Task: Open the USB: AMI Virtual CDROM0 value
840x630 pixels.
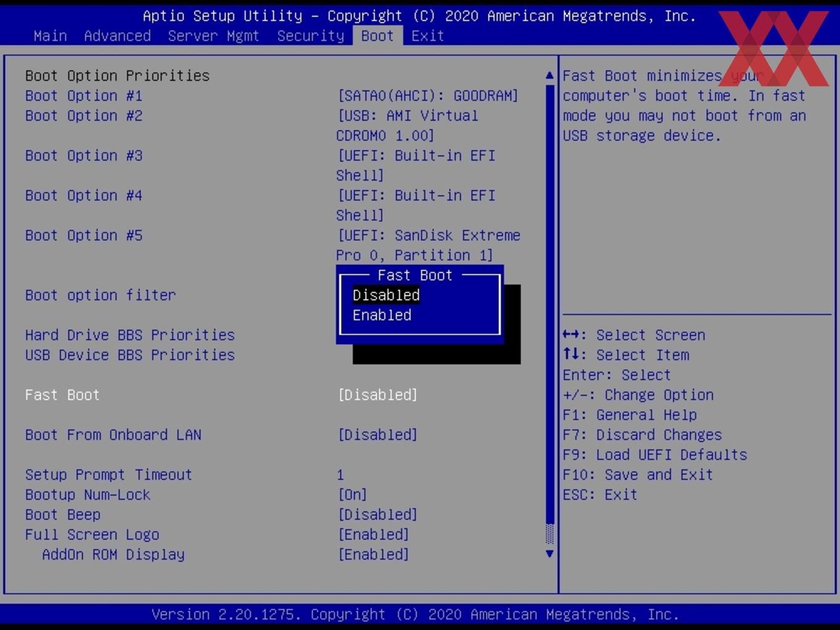Action: coord(408,125)
